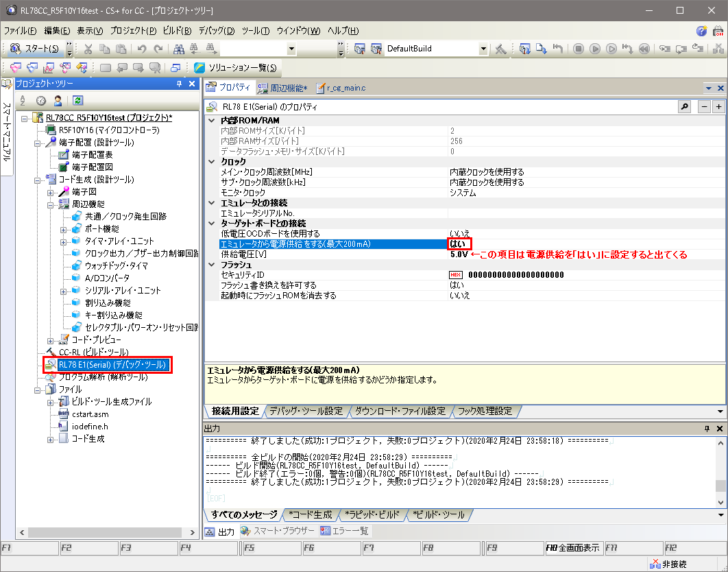This screenshot has width=728, height=572.
Task: Click the Copy toolbar icon
Action: tap(105, 49)
